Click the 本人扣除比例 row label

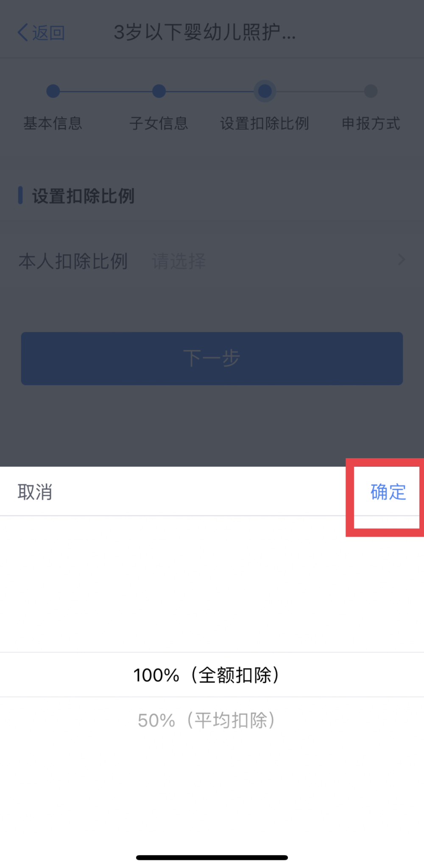(73, 261)
